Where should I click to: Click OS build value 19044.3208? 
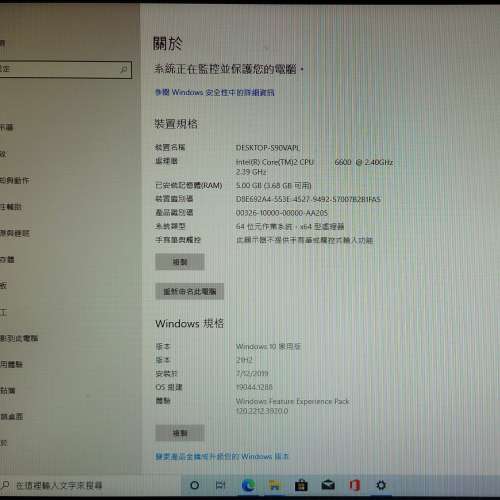click(254, 387)
